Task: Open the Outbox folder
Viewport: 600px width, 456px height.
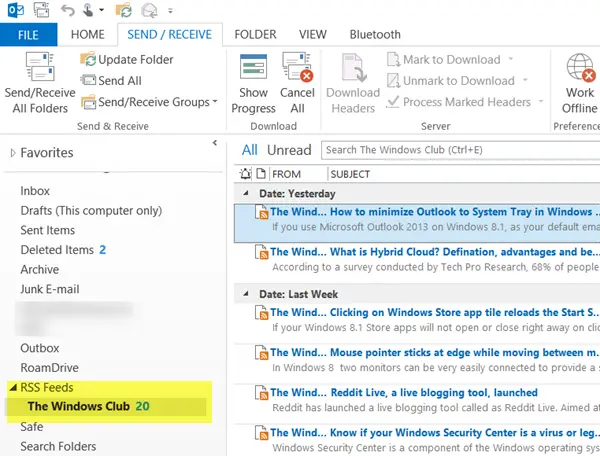Action: pos(40,348)
